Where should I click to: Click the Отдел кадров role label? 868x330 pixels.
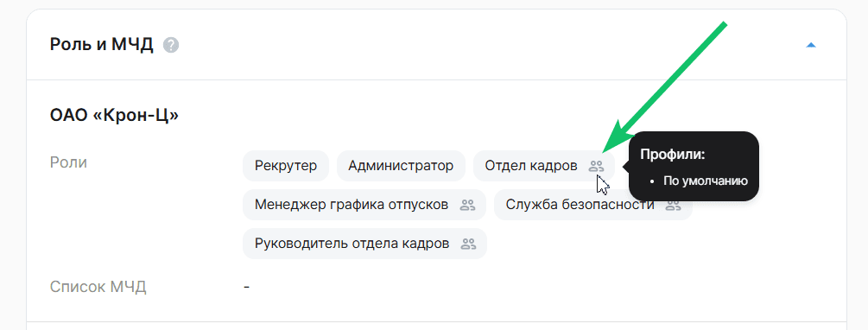531,166
